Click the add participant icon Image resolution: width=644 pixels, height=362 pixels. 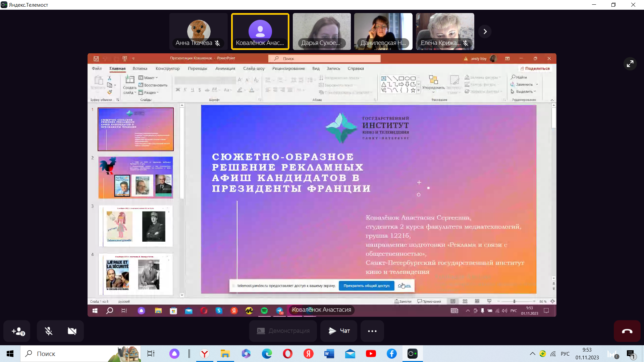17,331
